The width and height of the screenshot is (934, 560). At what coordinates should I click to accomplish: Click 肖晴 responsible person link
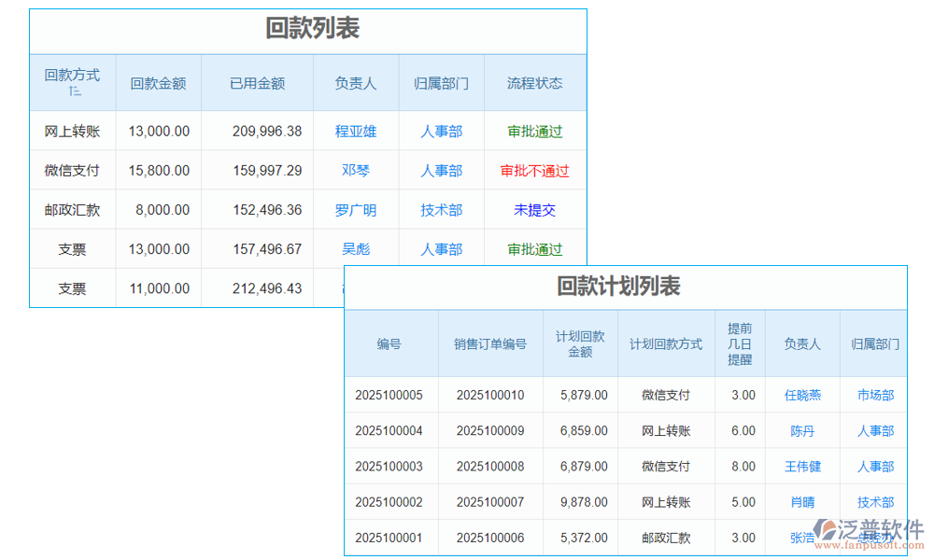coord(801,502)
